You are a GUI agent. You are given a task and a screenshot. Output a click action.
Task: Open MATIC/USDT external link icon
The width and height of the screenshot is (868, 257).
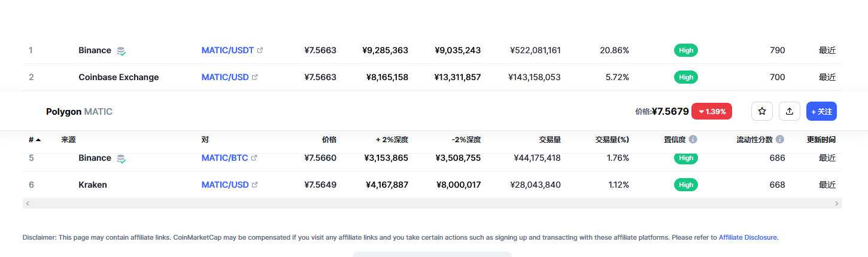tap(260, 50)
